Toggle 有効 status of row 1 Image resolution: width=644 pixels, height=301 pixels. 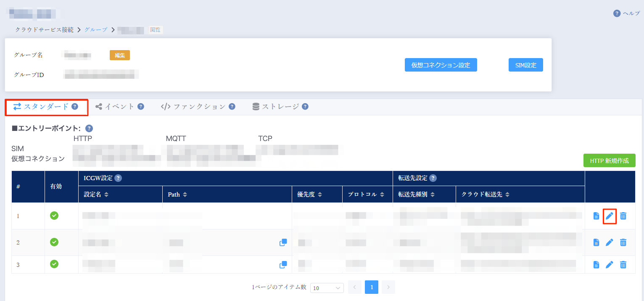53,216
